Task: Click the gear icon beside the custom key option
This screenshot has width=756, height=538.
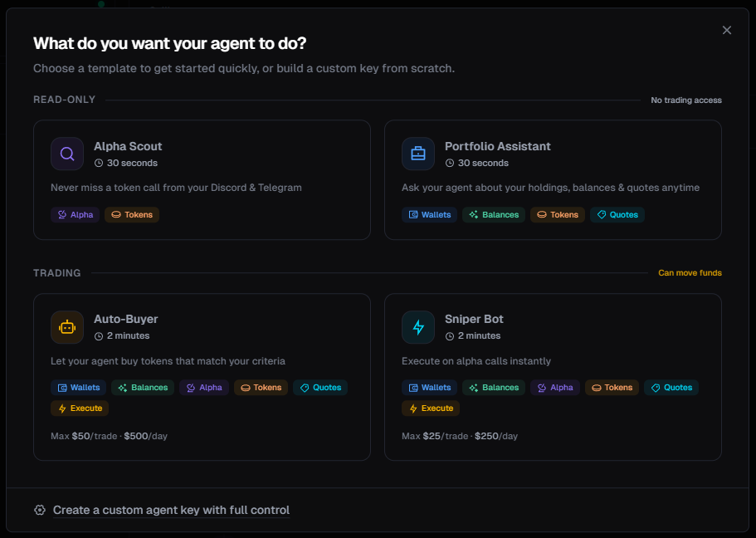Action: tap(39, 510)
